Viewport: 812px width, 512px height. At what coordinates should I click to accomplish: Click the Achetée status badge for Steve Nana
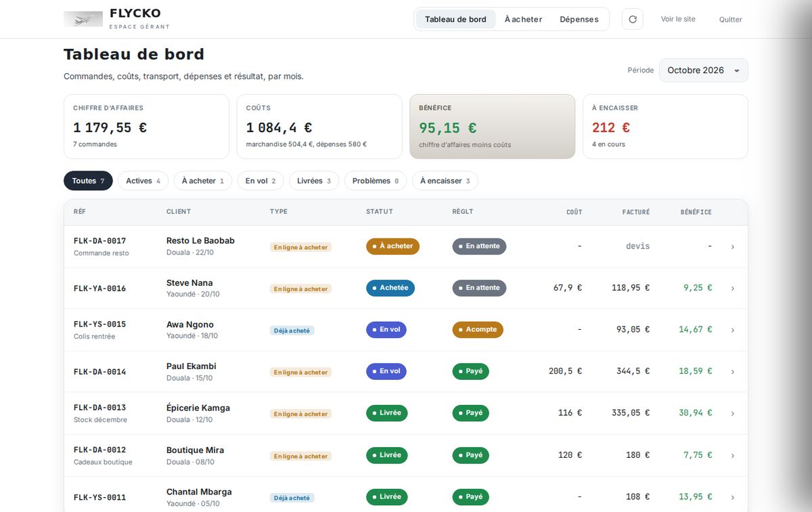(x=390, y=288)
